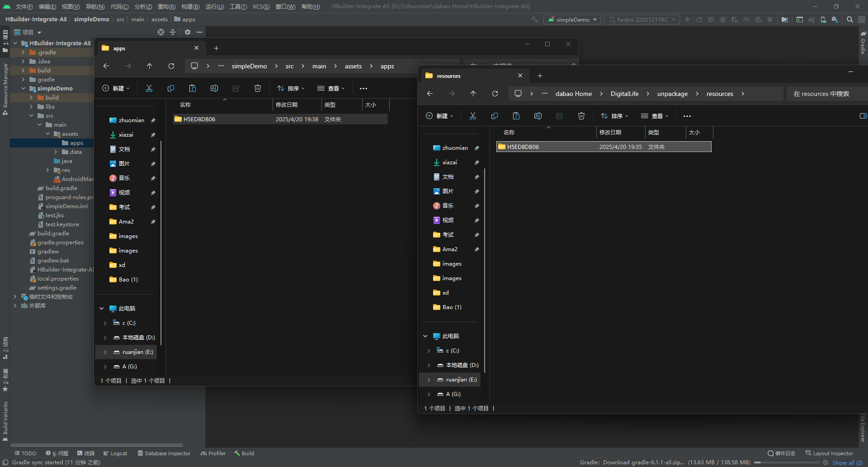
Task: Open the SDK Manager icon in toolbar
Action: pos(835,19)
